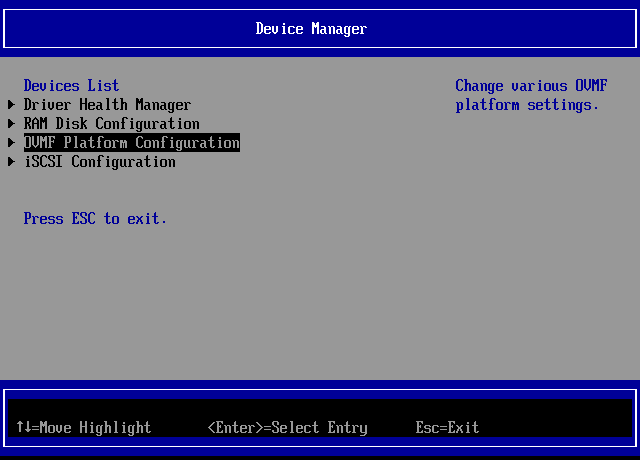This screenshot has width=640, height=460.
Task: Click the 'platform settings.' help line
Action: (x=527, y=105)
